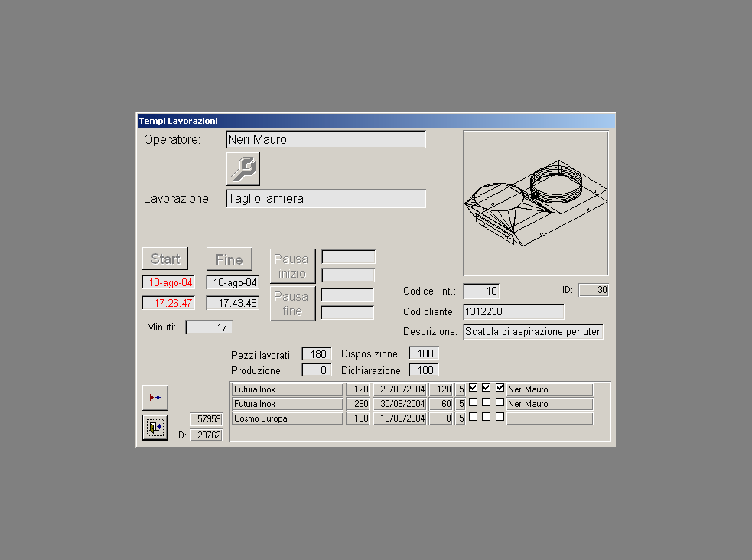Screen dimensions: 752x560
Task: Click the end date field 18-ago-04 under Fine
Action: [233, 282]
